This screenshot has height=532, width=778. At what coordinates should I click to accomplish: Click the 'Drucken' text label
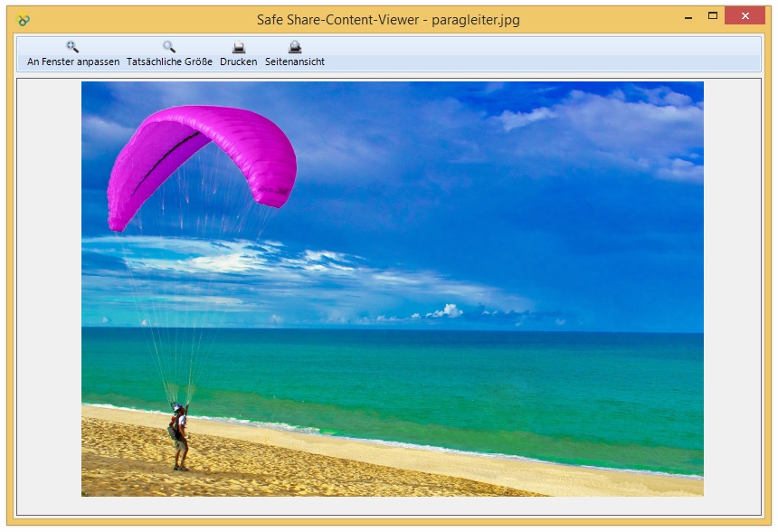coord(239,62)
